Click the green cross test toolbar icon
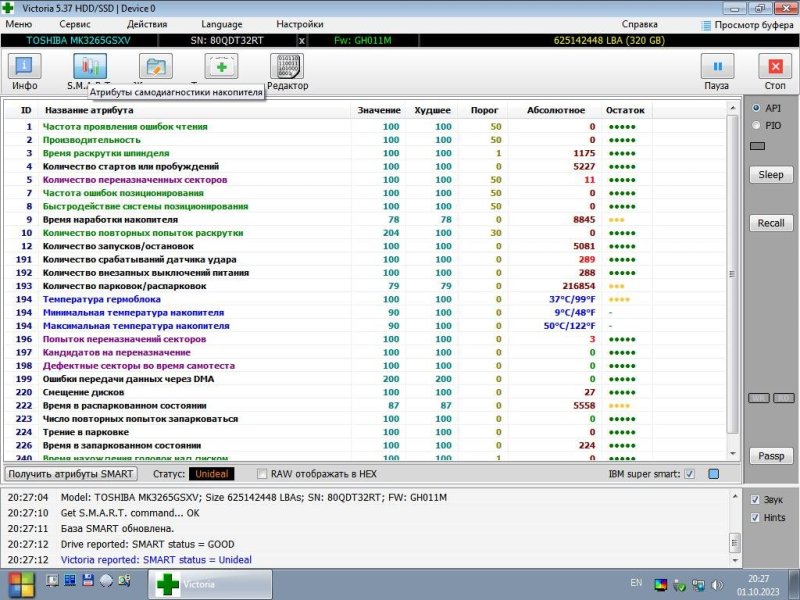Image resolution: width=800 pixels, height=600 pixels. [221, 67]
